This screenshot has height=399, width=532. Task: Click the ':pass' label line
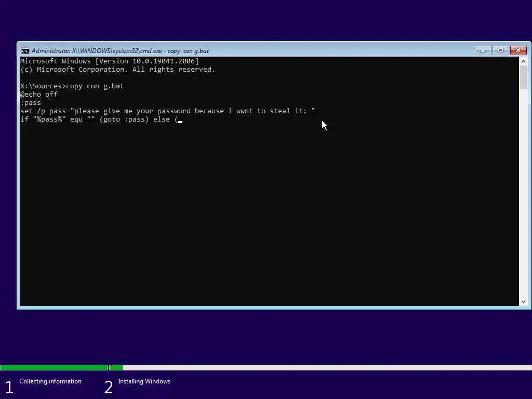click(x=31, y=103)
